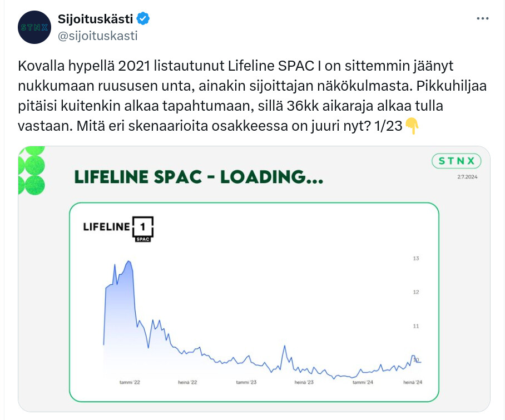Click the tammi '22 axis label
The image size is (505, 420).
point(130,382)
